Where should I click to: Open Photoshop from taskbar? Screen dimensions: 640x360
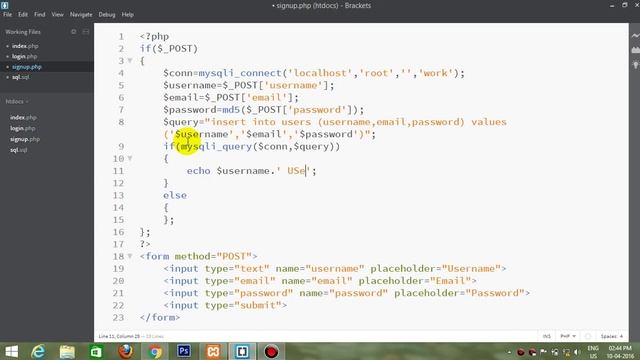(184, 351)
